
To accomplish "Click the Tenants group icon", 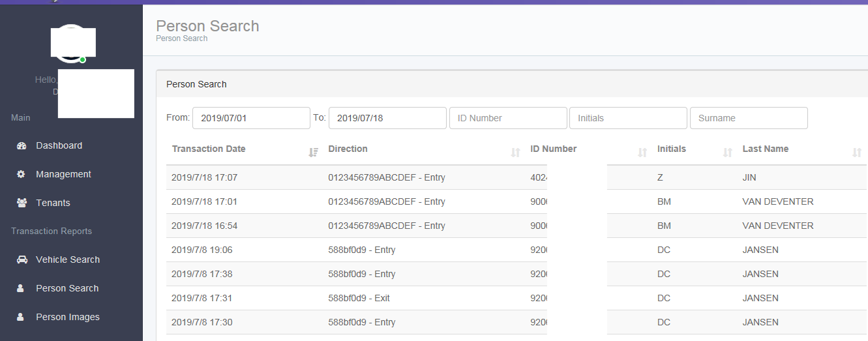I will coord(22,203).
